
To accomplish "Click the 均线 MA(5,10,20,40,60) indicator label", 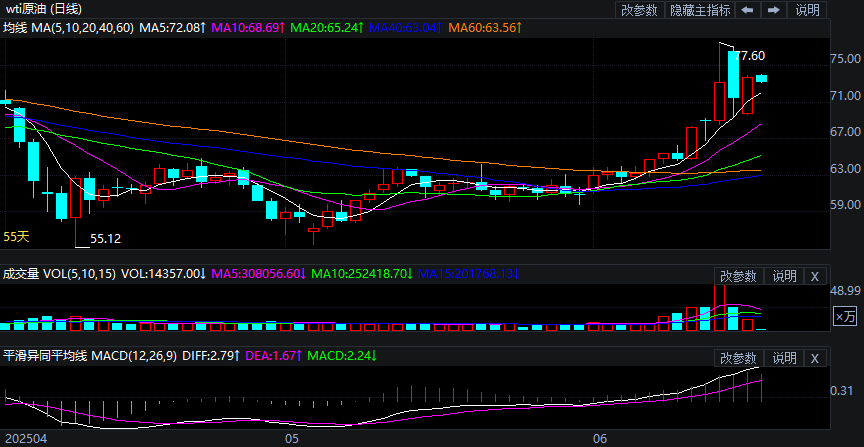I will (68, 28).
